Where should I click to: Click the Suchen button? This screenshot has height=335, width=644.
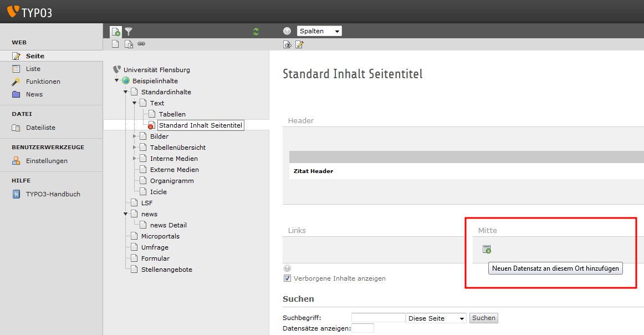484,318
